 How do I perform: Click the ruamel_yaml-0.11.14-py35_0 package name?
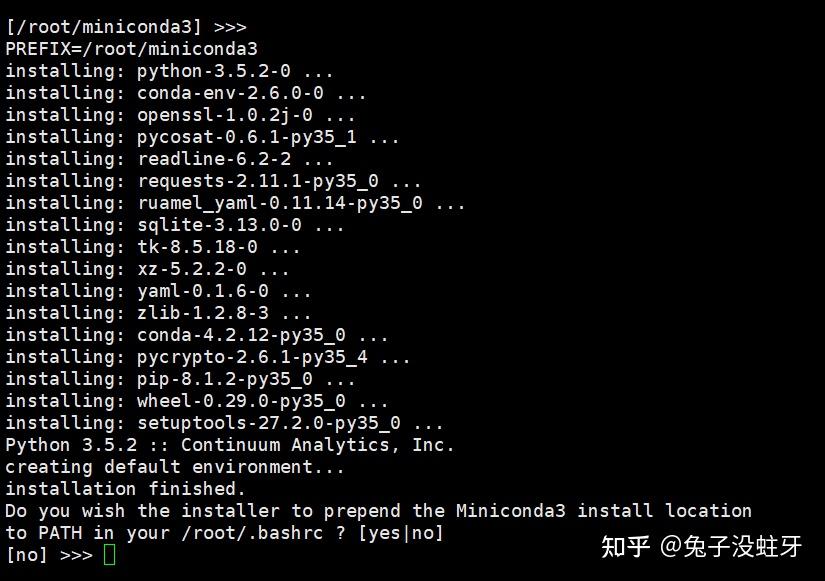coord(280,204)
